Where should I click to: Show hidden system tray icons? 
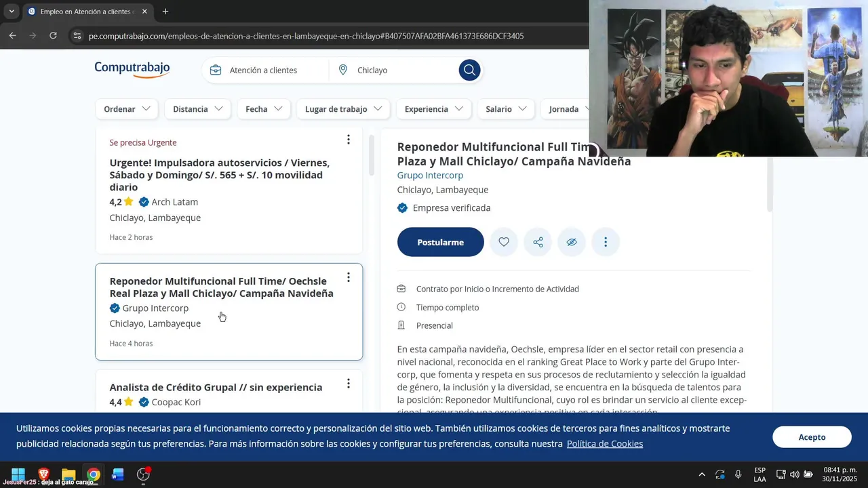pyautogui.click(x=702, y=474)
